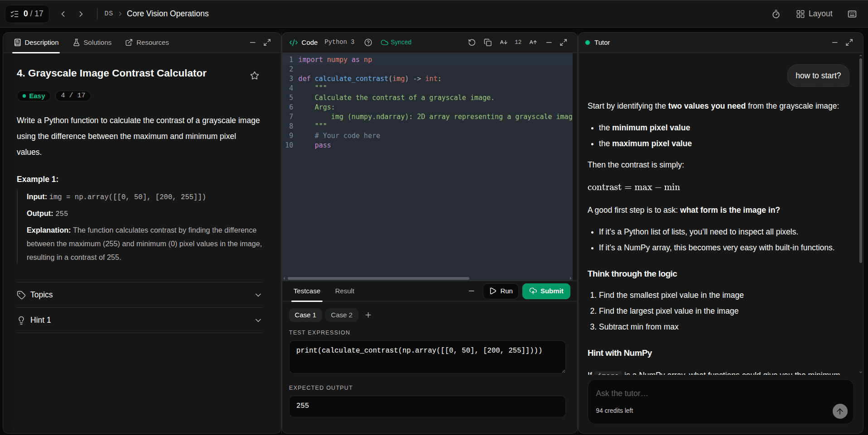The width and height of the screenshot is (868, 435).
Task: Open the problem list counter 0/17
Action: tap(27, 14)
